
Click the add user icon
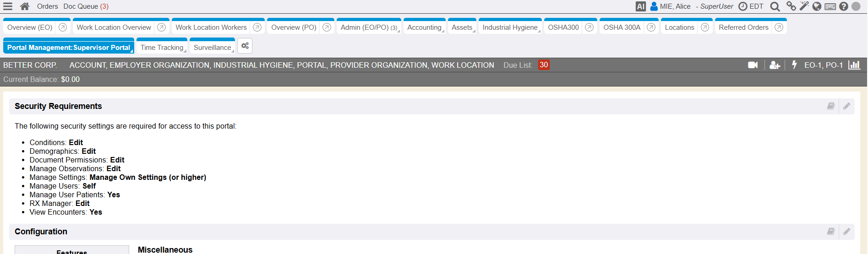point(774,65)
